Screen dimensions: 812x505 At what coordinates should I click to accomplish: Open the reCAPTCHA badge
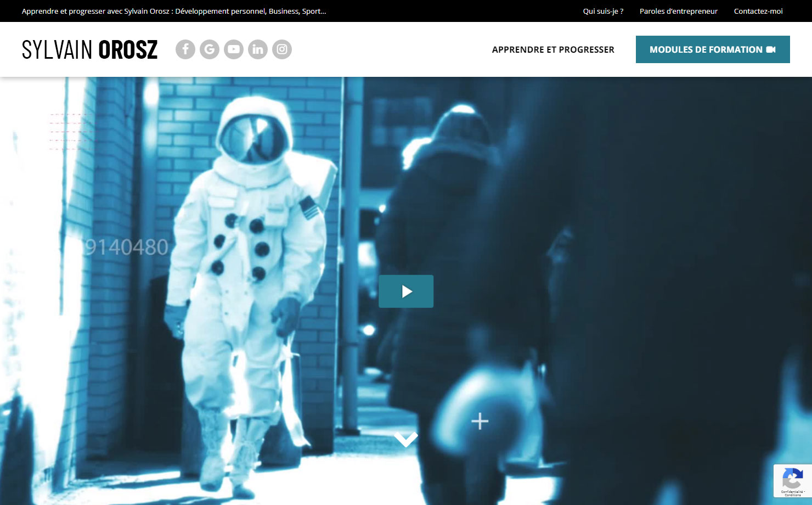pyautogui.click(x=793, y=481)
